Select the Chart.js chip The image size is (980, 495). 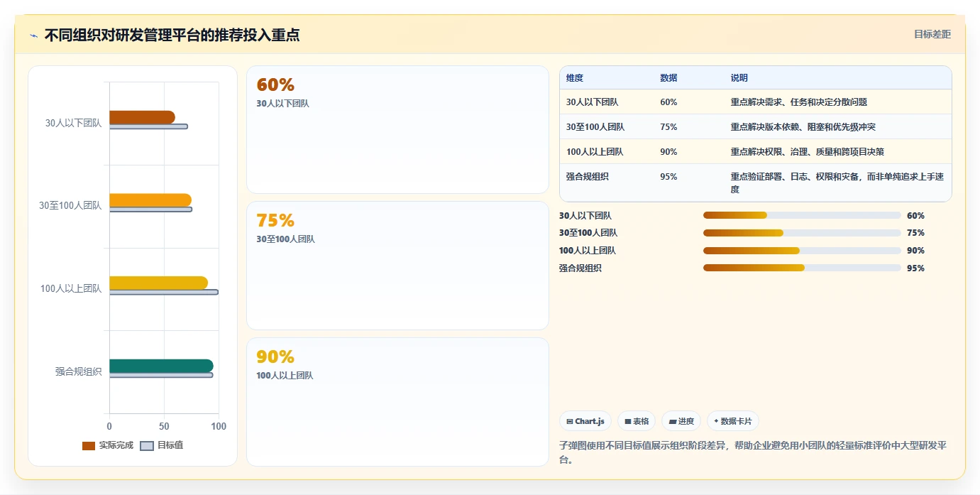point(585,421)
